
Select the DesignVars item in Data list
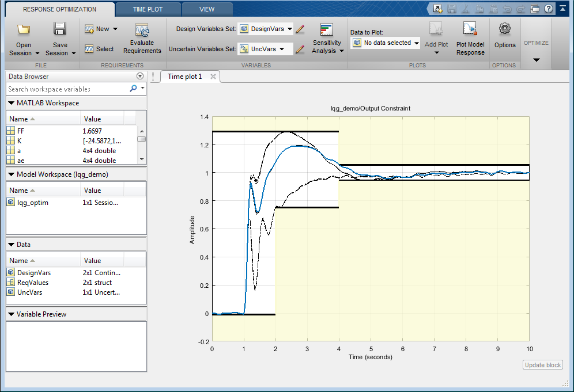point(34,273)
